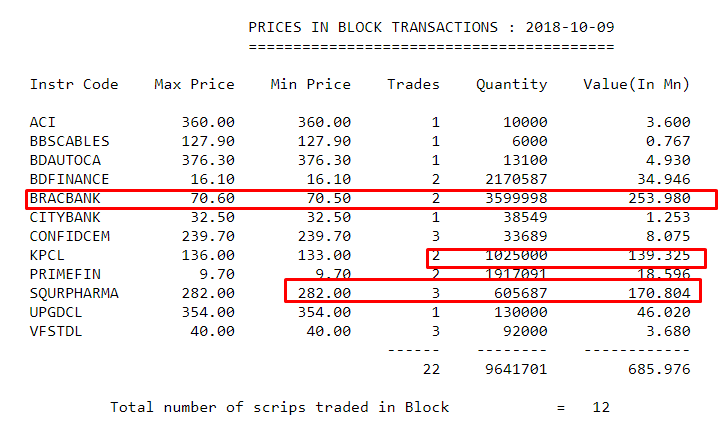This screenshot has height=430, width=719.
Task: Click CITYBANK instrument code
Action: pyautogui.click(x=65, y=217)
